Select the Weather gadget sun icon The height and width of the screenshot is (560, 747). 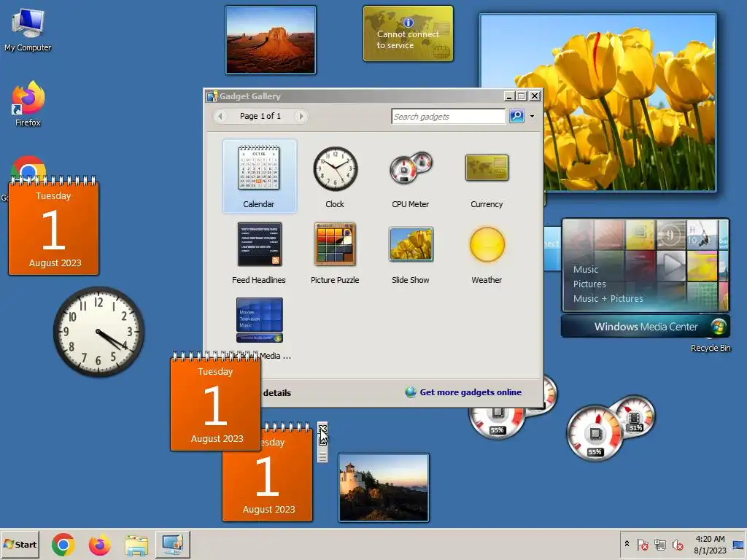487,245
